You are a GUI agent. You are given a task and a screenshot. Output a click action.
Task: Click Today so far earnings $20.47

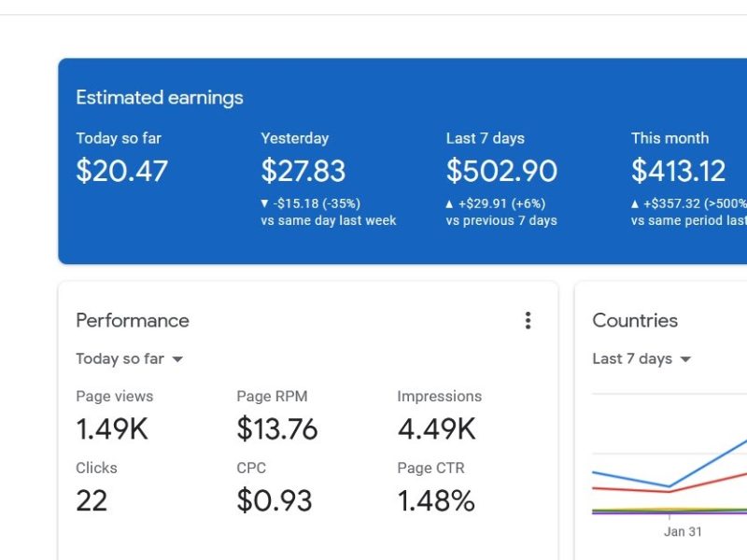coord(121,171)
